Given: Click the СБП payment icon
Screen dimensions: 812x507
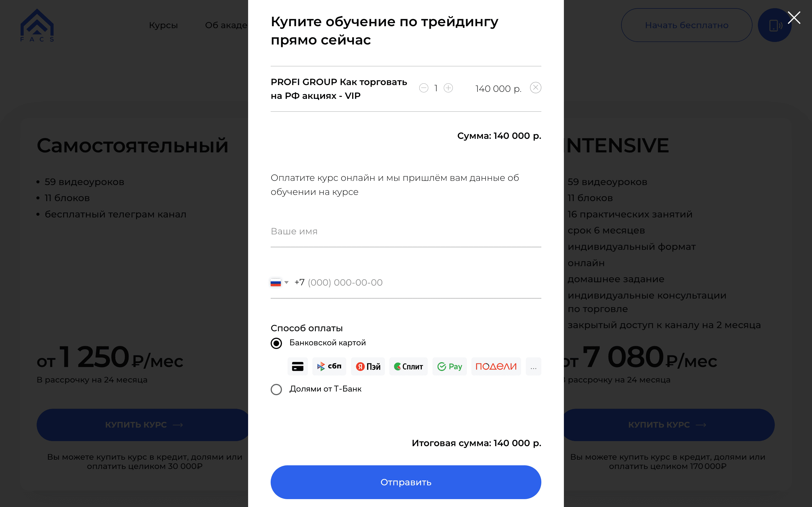Looking at the screenshot, I should tap(329, 366).
